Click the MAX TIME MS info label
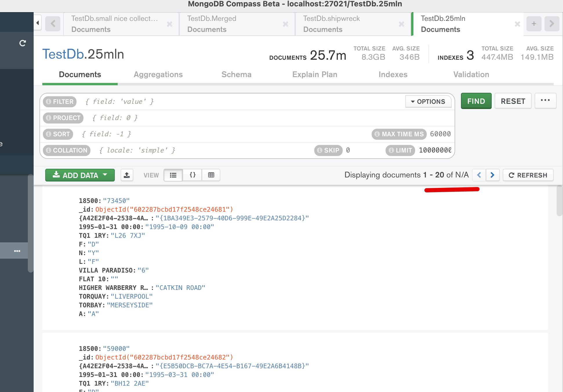Screen dimensions: 563x392 pos(399,134)
